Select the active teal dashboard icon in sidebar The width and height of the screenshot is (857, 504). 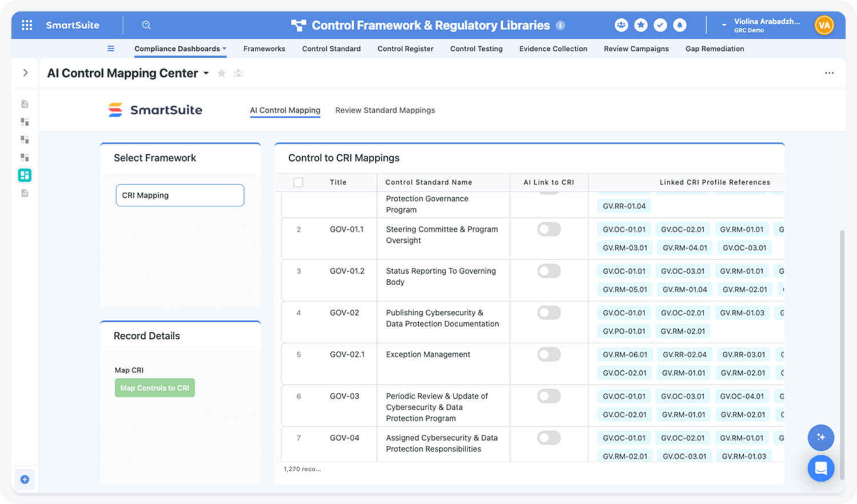click(x=25, y=175)
